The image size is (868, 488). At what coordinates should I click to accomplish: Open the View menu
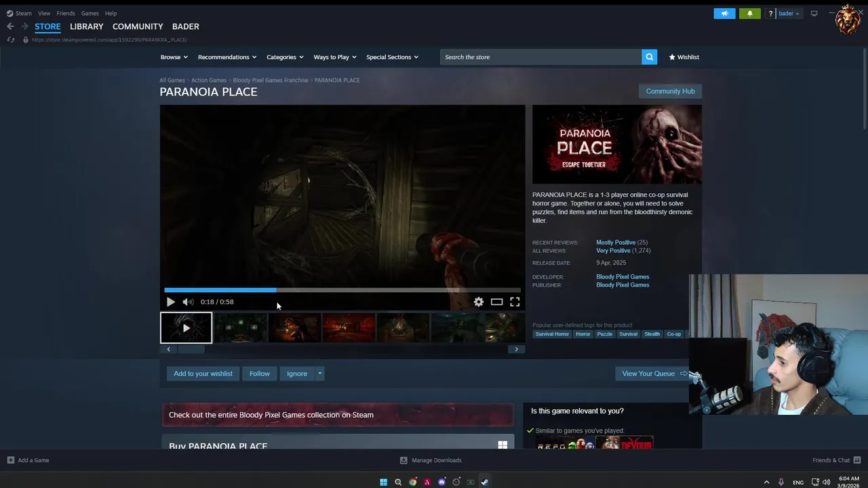pyautogui.click(x=44, y=14)
